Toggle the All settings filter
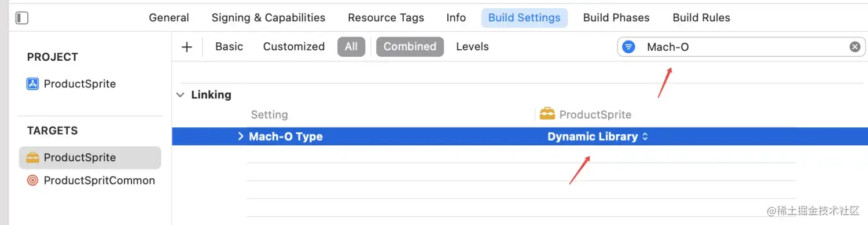This screenshot has height=225, width=868. [x=351, y=47]
